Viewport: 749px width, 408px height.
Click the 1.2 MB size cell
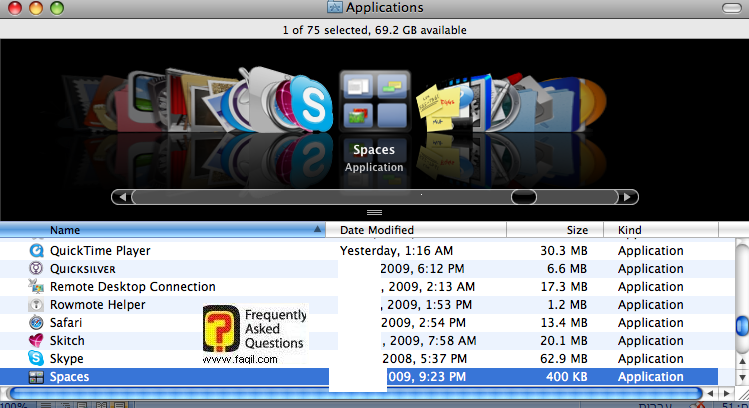[x=567, y=305]
